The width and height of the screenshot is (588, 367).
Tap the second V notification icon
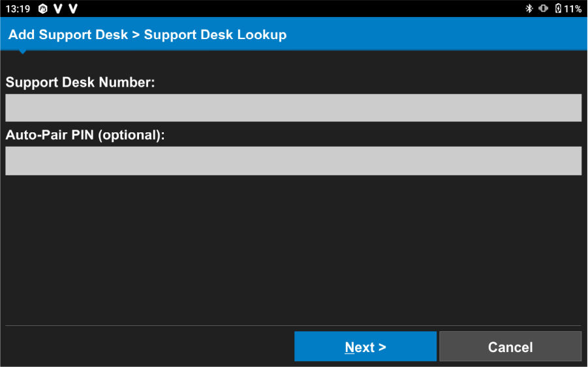click(x=73, y=8)
